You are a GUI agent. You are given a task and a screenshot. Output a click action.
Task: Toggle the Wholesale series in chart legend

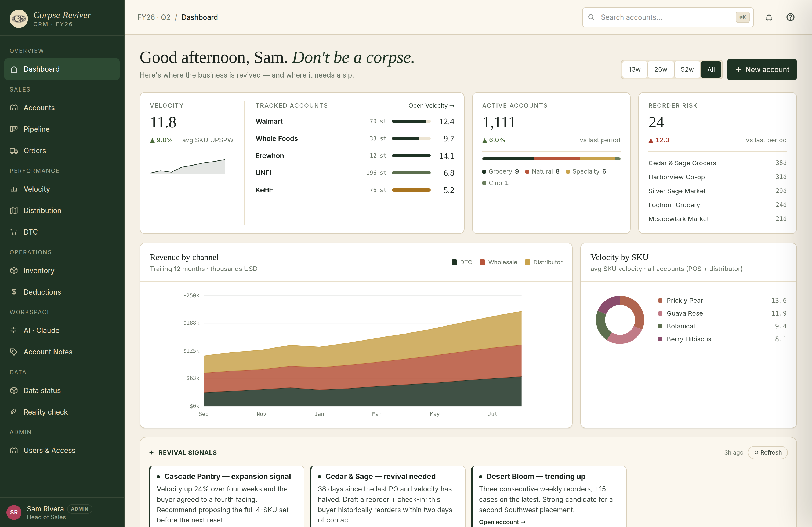498,262
